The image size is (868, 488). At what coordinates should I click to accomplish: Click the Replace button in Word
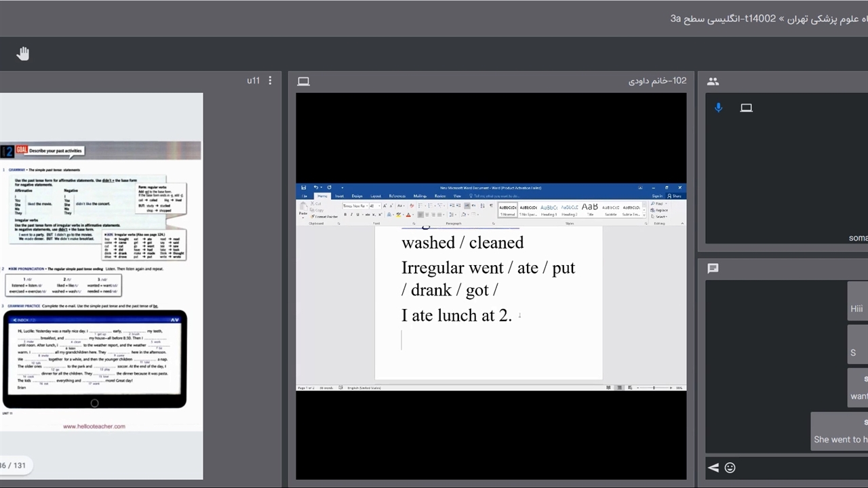click(x=661, y=210)
